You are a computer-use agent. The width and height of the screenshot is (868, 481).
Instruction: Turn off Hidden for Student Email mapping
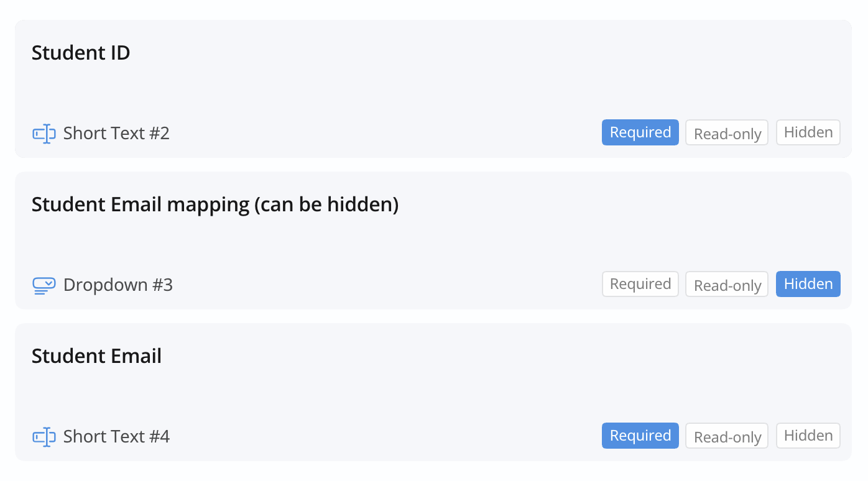[x=808, y=284]
